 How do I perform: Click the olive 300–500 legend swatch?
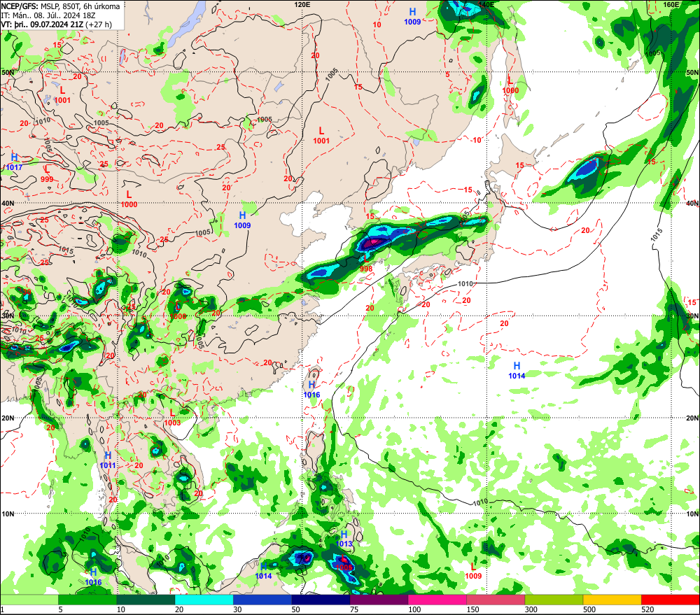pyautogui.click(x=554, y=600)
